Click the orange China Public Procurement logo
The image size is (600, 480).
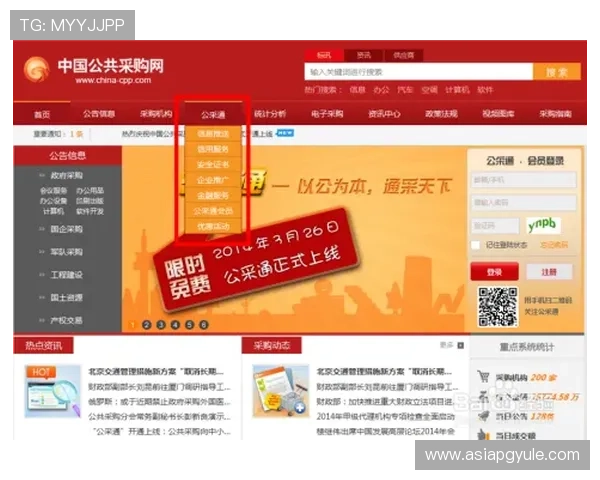click(37, 69)
